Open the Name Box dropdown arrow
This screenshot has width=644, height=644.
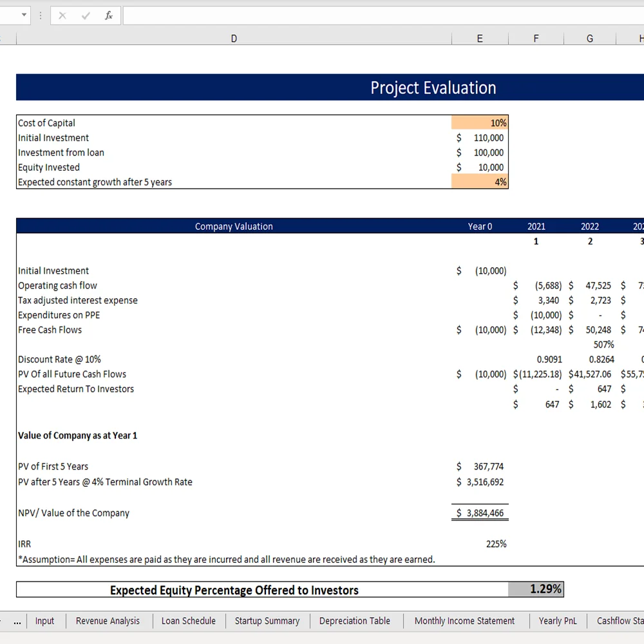tap(24, 15)
